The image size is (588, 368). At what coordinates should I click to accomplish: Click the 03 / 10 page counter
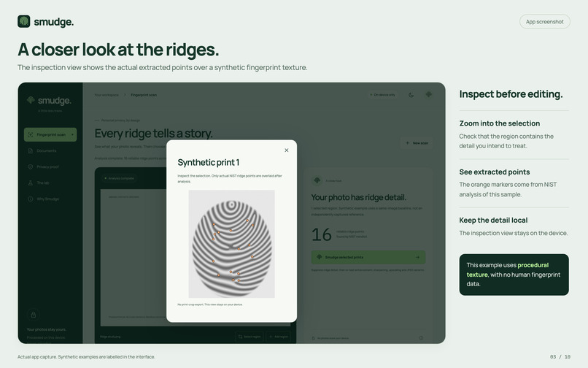pos(560,357)
